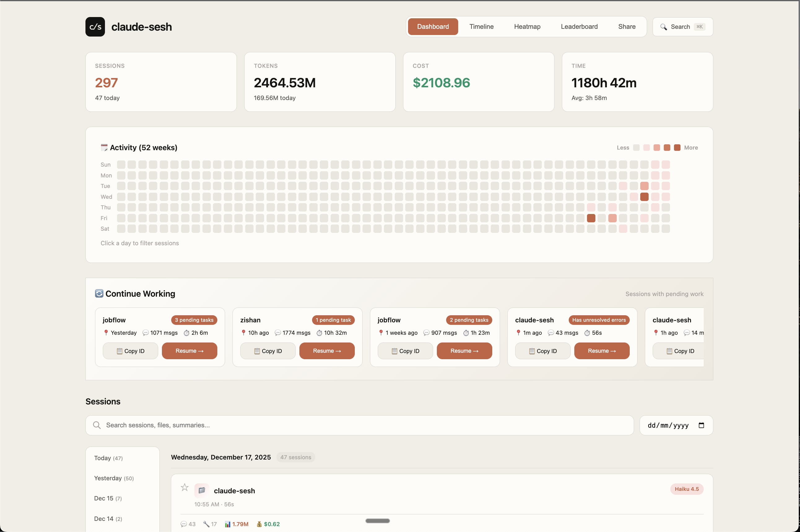The height and width of the screenshot is (532, 800).
Task: Click the 3 pending tasks badge
Action: coord(194,320)
